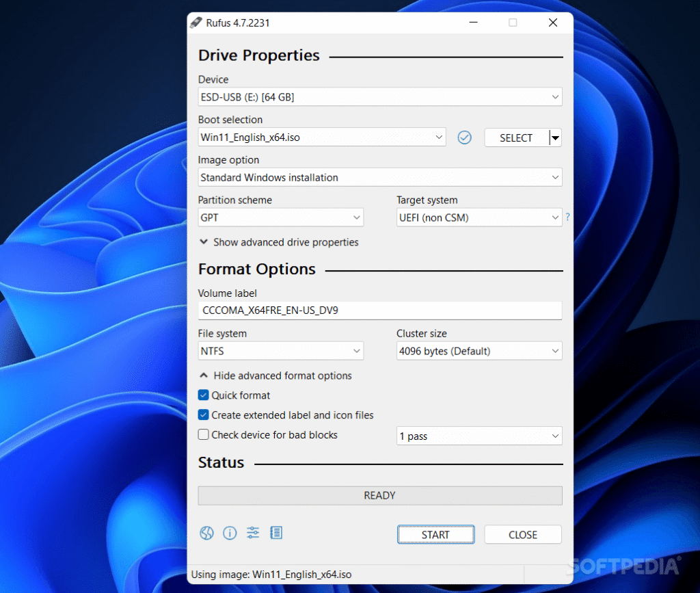Open the Boot selection dropdown

(322, 137)
